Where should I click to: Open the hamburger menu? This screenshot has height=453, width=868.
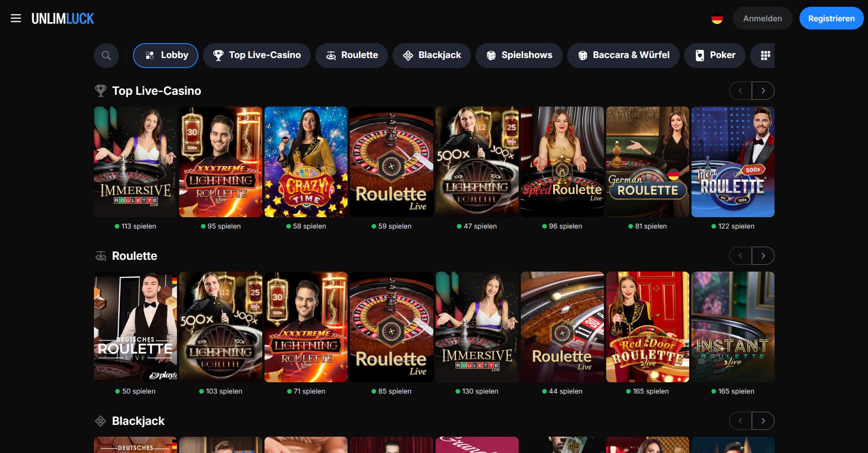click(x=16, y=18)
